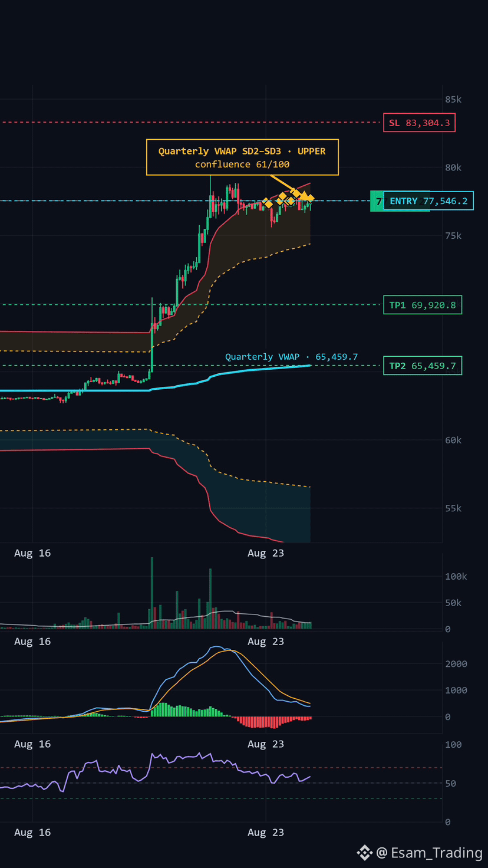The width and height of the screenshot is (488, 868).
Task: Click the 50 RSI axis label
Action: (451, 784)
